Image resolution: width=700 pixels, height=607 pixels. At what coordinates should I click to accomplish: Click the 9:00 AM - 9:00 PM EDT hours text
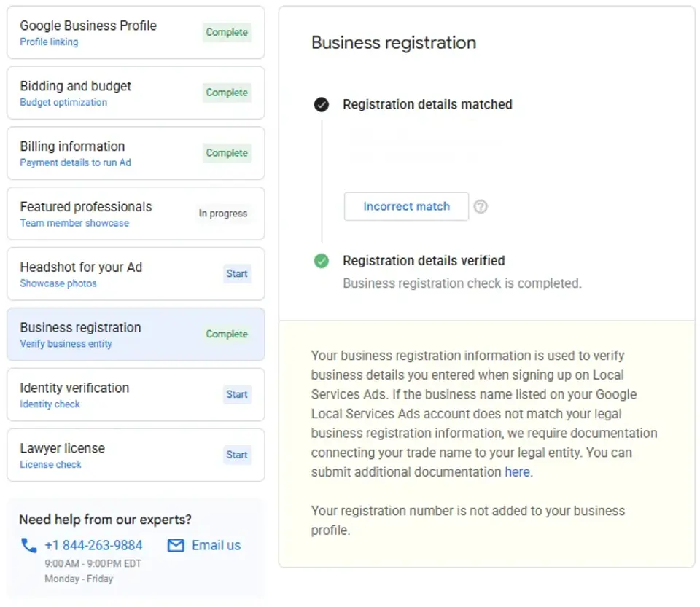click(x=93, y=564)
